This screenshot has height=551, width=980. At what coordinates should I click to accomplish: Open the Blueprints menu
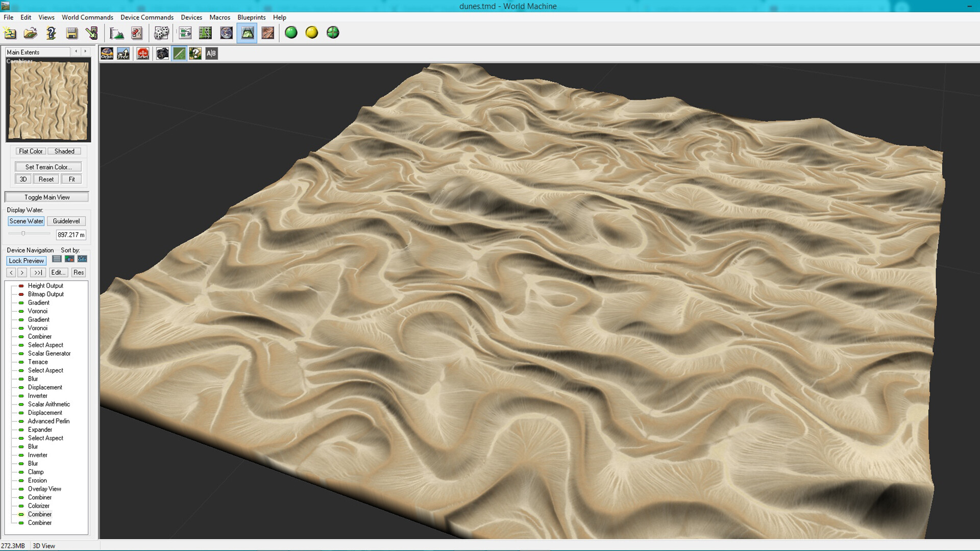pyautogui.click(x=251, y=17)
